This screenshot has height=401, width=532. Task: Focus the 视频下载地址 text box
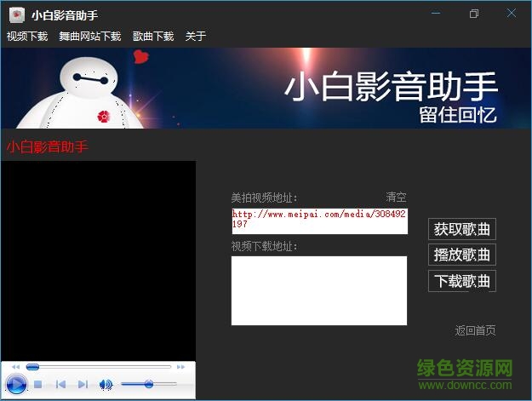click(x=319, y=290)
